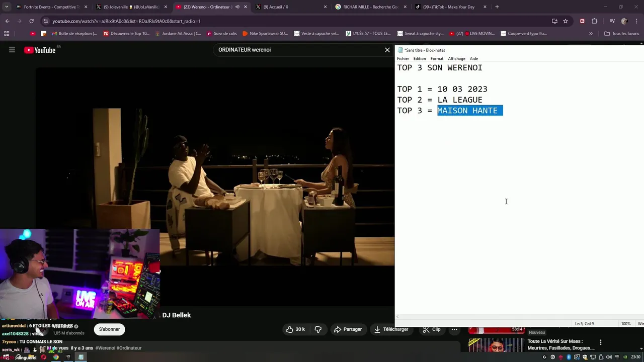The image size is (644, 362).
Task: Open Notepad Edition menu
Action: coord(420,59)
